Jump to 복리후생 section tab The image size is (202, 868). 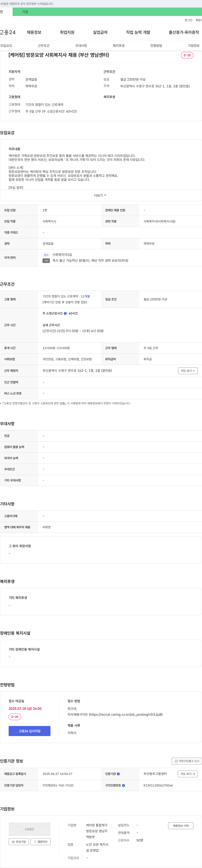(118, 46)
